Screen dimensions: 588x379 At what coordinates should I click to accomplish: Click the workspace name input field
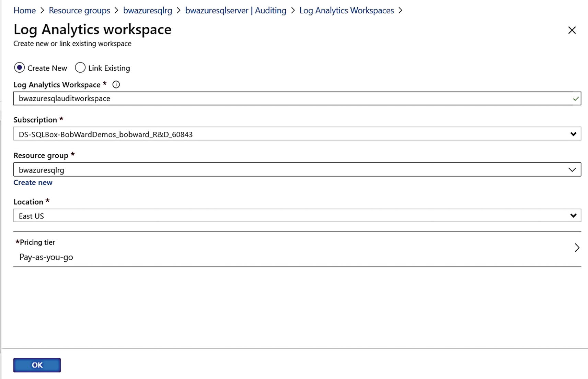[x=297, y=98]
